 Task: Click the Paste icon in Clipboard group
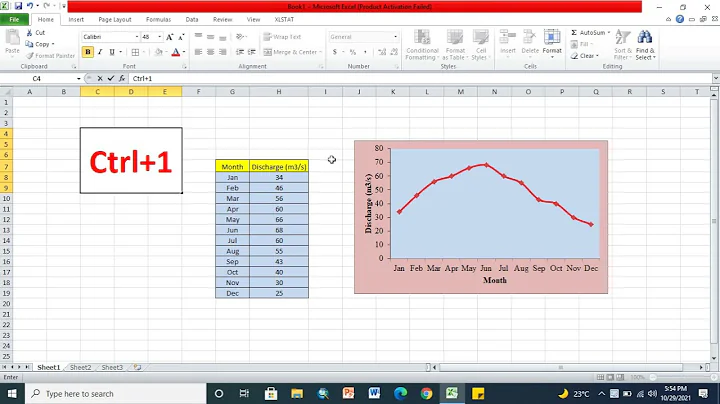pos(12,38)
